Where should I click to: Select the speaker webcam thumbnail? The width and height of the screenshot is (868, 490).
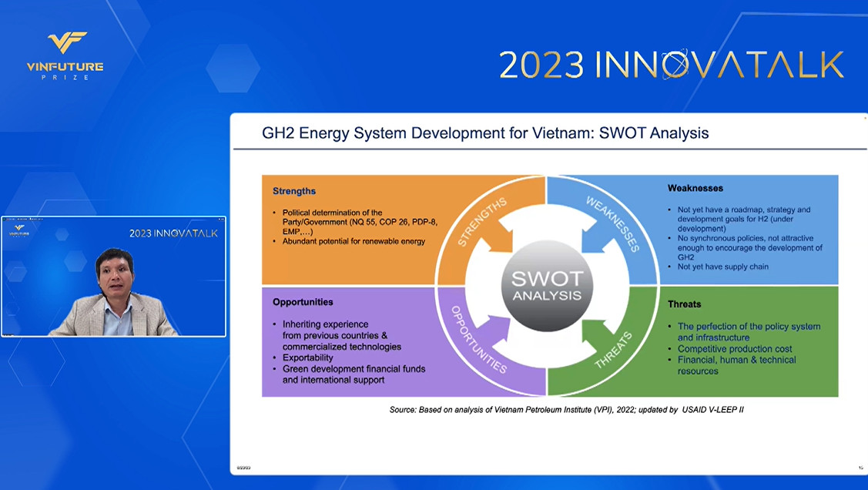113,277
